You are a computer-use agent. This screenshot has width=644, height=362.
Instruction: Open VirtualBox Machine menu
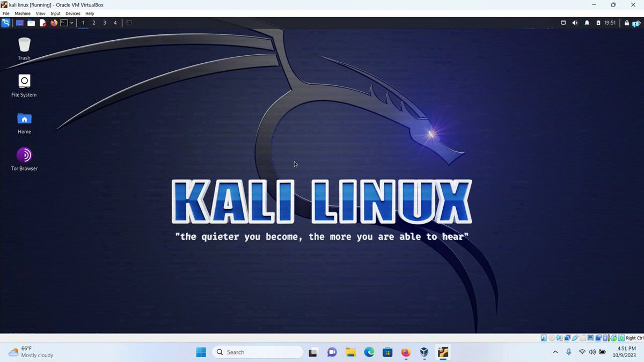click(23, 13)
